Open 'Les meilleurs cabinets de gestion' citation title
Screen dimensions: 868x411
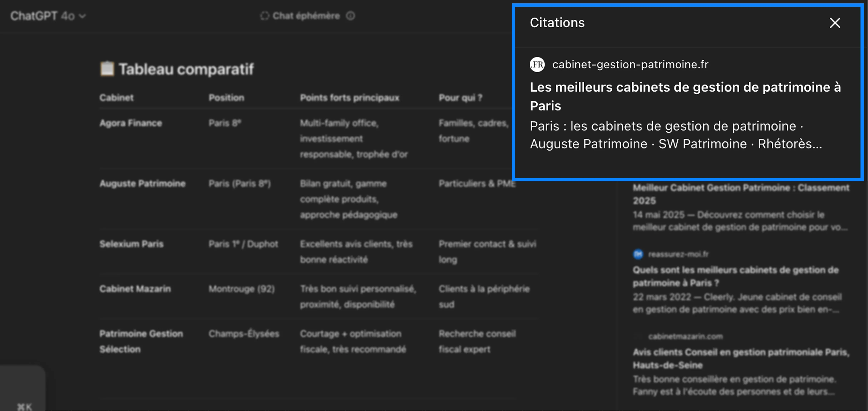pos(685,96)
